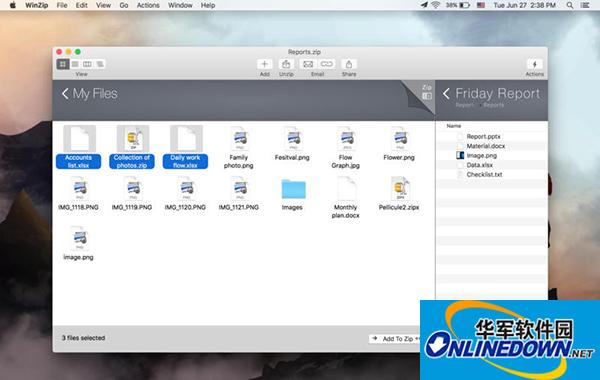The height and width of the screenshot is (380, 600).
Task: Select Accounts list.xlsx file
Action: 79,147
